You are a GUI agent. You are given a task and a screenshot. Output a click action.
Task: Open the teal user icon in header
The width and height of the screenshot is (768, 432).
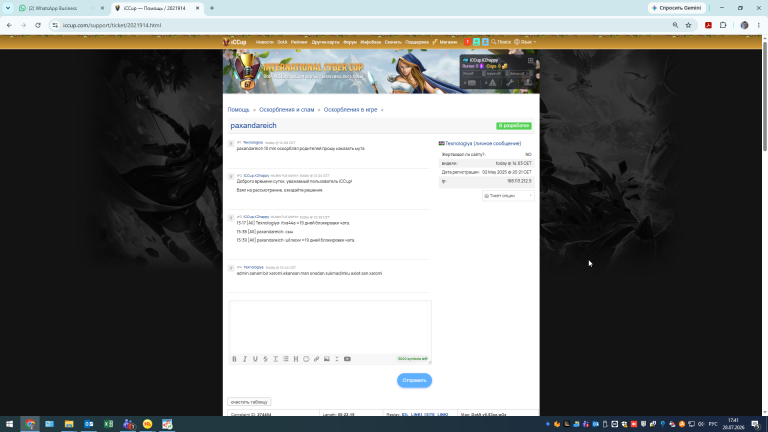(x=476, y=42)
